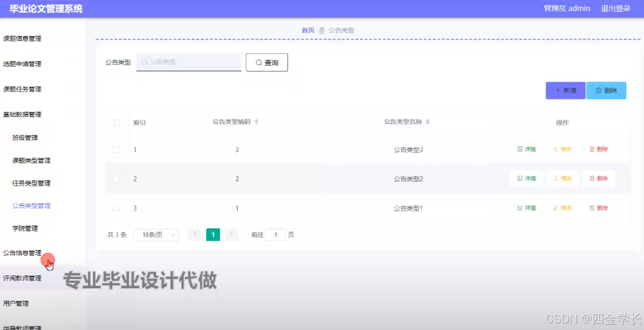The width and height of the screenshot is (644, 330).
Task: Check the checkbox for 公告类型2 row
Action: click(117, 178)
